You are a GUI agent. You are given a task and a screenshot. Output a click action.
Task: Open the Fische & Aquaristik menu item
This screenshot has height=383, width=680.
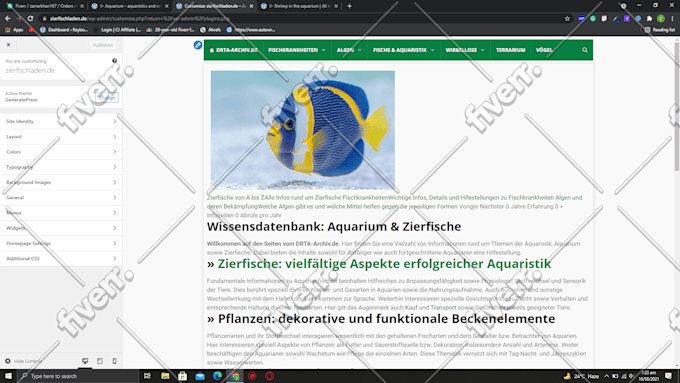(403, 50)
